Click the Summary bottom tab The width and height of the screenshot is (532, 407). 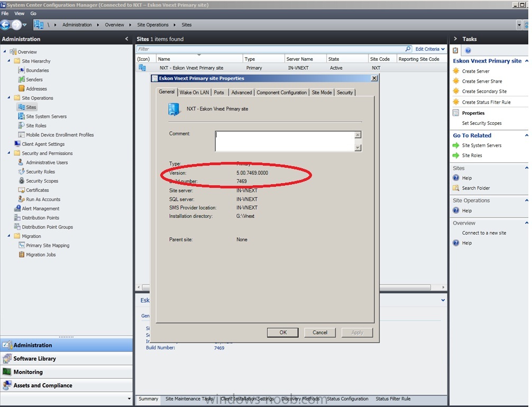pyautogui.click(x=148, y=399)
